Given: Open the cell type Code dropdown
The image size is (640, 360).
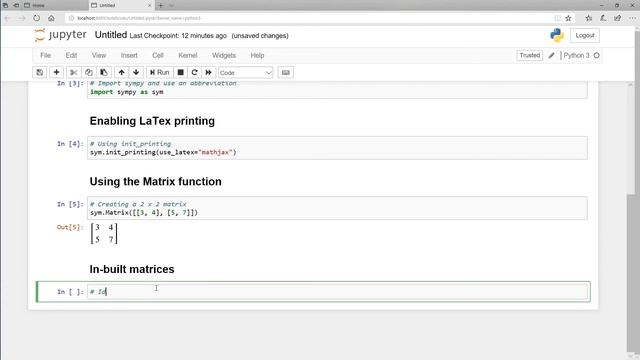Looking at the screenshot, I should 245,73.
